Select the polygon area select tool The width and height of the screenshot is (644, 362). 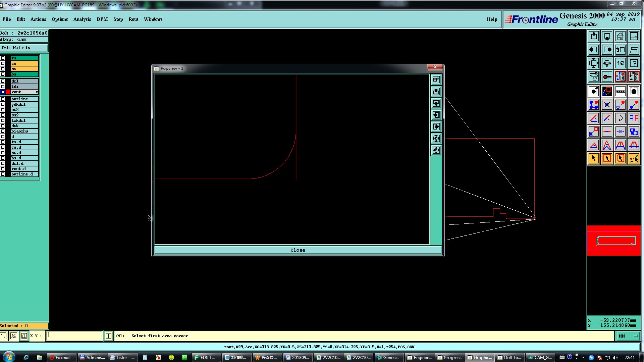[621, 158]
